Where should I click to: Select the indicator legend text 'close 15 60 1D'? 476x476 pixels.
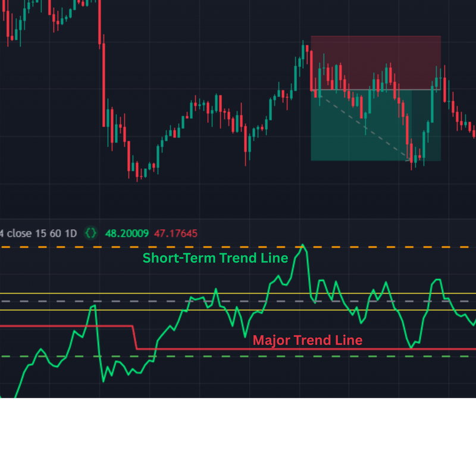pos(41,233)
